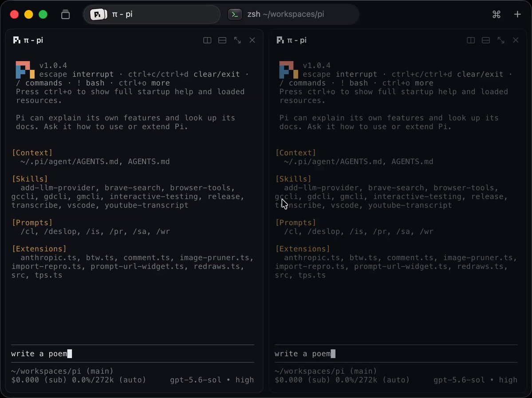This screenshot has width=532, height=398.
Task: Click the terminal prompt icon in zsh tab
Action: (235, 14)
